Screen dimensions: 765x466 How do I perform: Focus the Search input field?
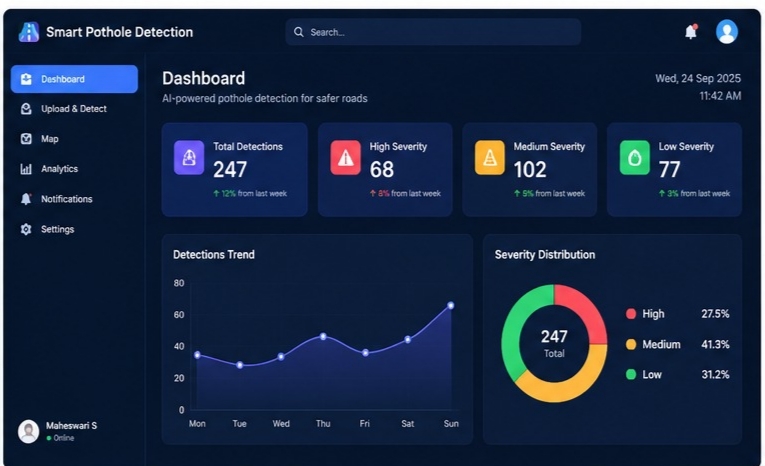(433, 32)
